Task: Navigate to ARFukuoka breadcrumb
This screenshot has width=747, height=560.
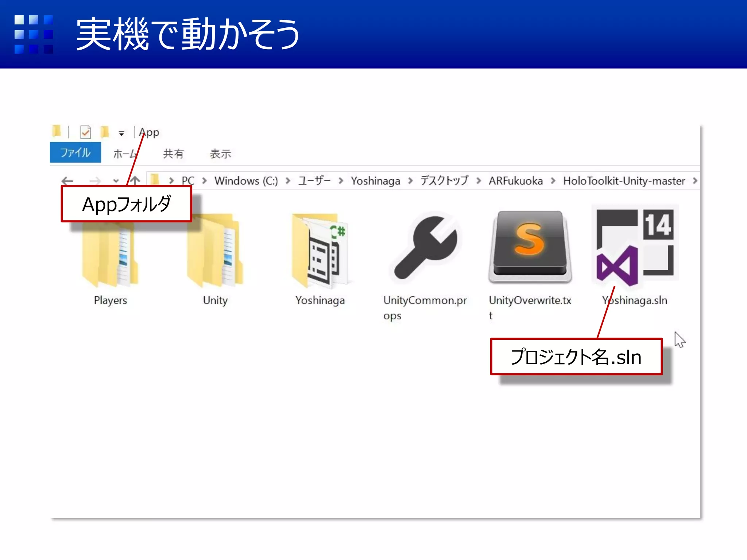Action: [x=516, y=181]
